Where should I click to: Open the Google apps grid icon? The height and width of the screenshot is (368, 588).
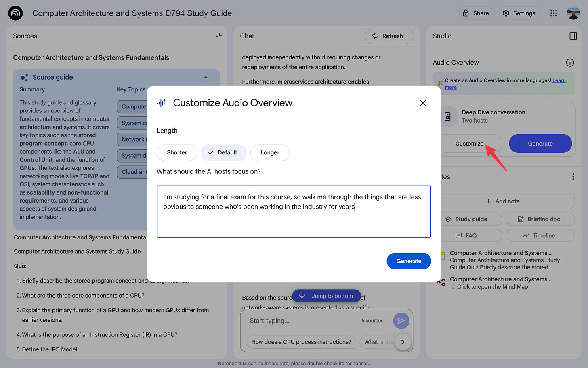(x=554, y=13)
